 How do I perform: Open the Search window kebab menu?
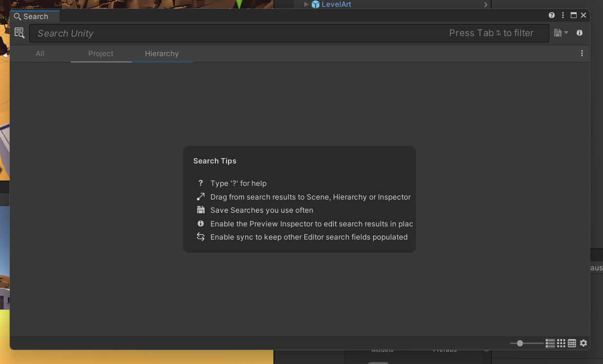563,16
